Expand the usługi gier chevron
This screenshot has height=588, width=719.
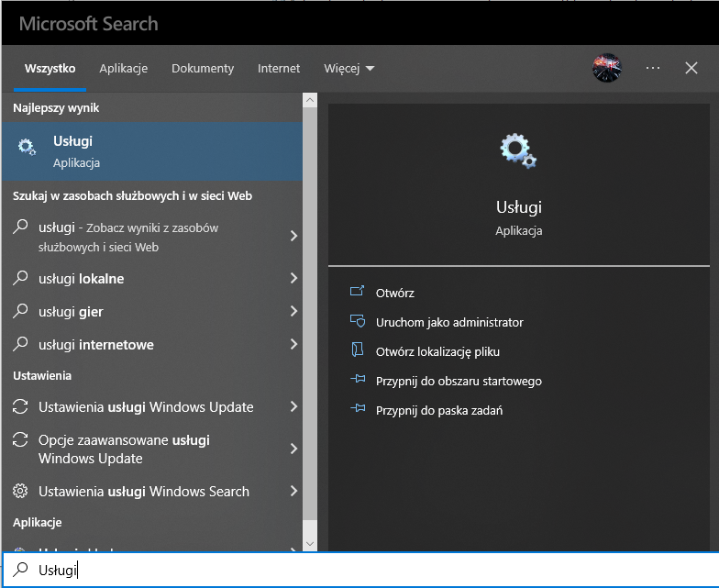pos(293,311)
